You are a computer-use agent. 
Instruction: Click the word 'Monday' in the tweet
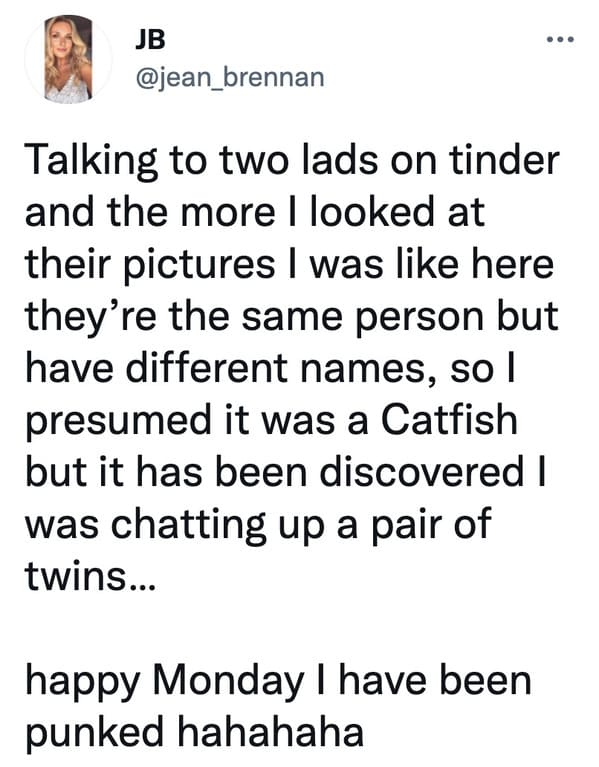tap(228, 682)
